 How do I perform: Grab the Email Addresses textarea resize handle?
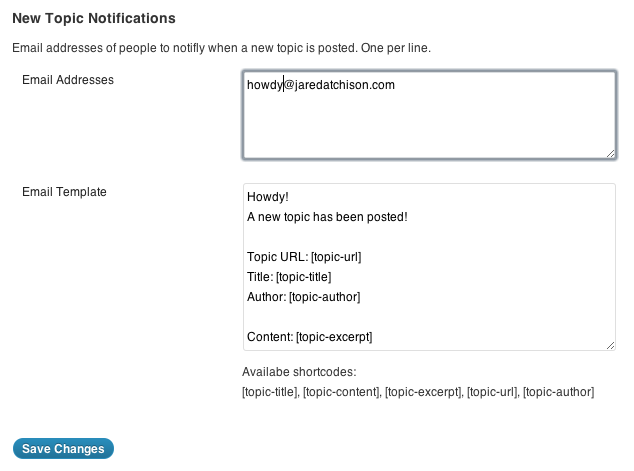610,152
